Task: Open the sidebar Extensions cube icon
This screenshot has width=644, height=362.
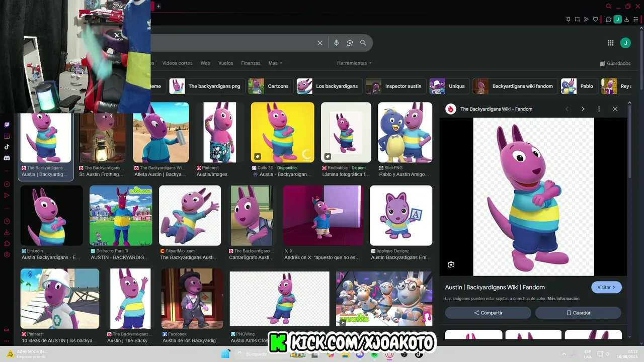Action: (x=7, y=243)
